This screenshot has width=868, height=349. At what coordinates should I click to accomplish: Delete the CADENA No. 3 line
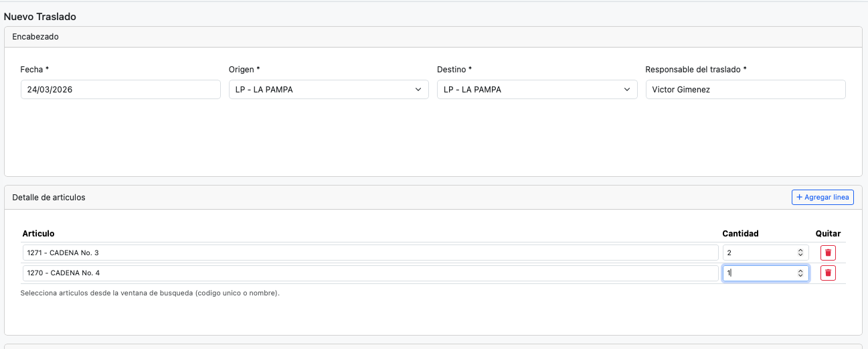[x=828, y=253]
